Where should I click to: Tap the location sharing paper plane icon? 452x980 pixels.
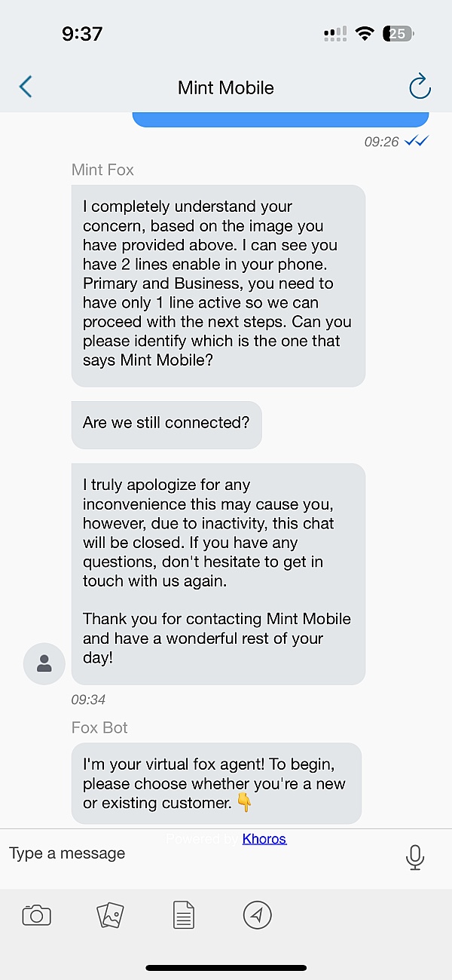256,914
